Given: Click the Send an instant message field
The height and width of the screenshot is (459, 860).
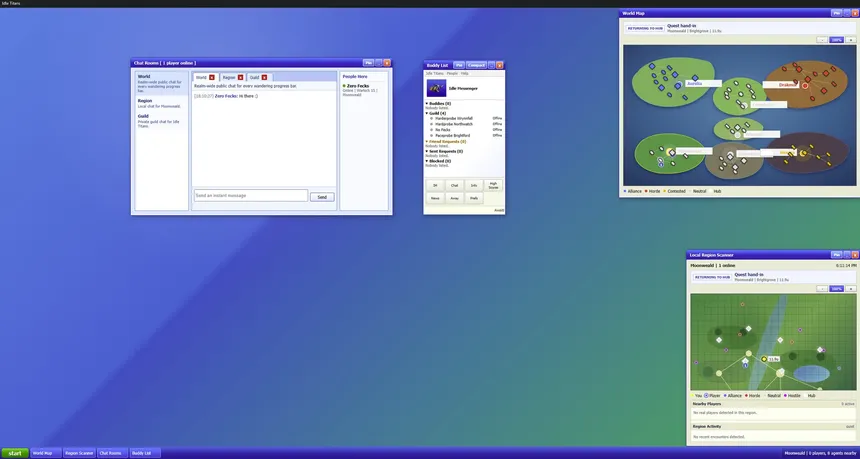Looking at the screenshot, I should pyautogui.click(x=251, y=196).
